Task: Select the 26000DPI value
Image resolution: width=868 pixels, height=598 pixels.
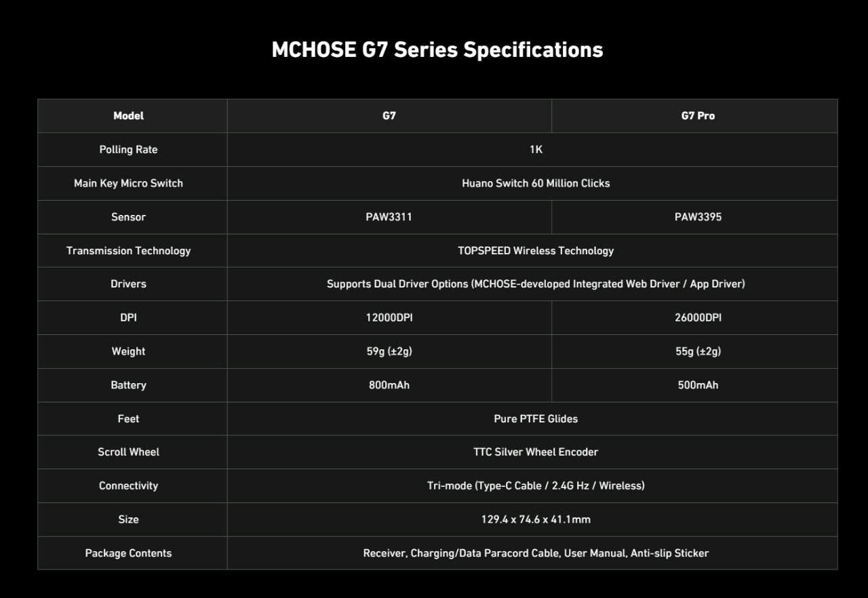Action: pyautogui.click(x=698, y=317)
